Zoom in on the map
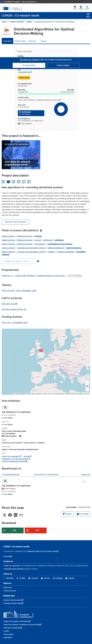The height and width of the screenshot is (644, 92). point(87,383)
